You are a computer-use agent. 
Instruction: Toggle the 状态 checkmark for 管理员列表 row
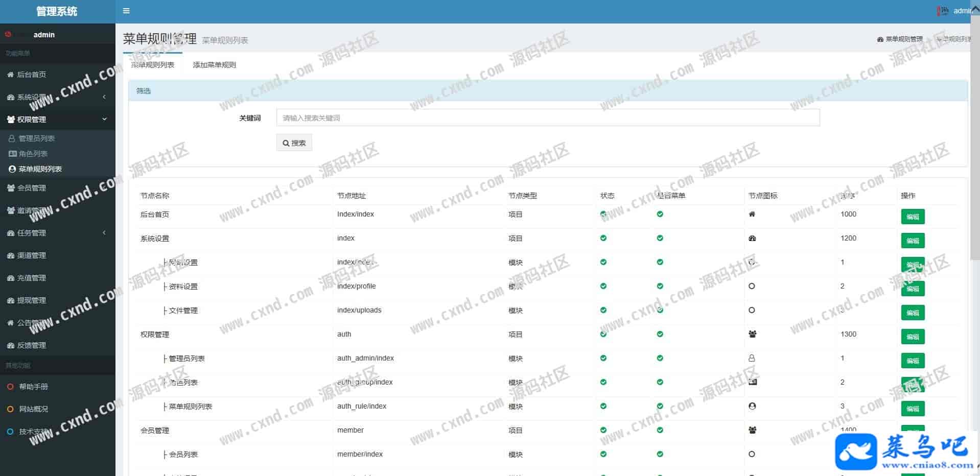point(603,358)
